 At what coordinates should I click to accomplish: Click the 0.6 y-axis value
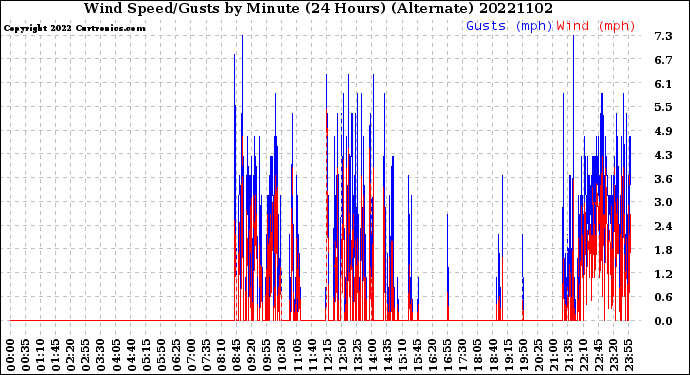[664, 297]
